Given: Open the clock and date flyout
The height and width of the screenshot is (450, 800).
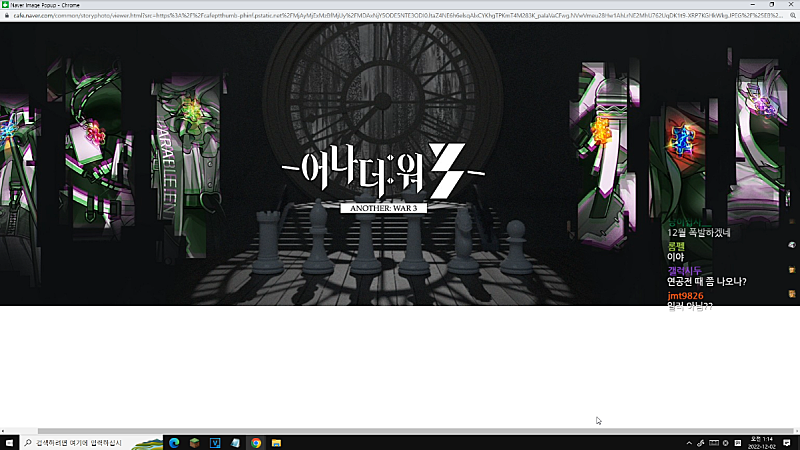Looking at the screenshot, I should tap(762, 443).
